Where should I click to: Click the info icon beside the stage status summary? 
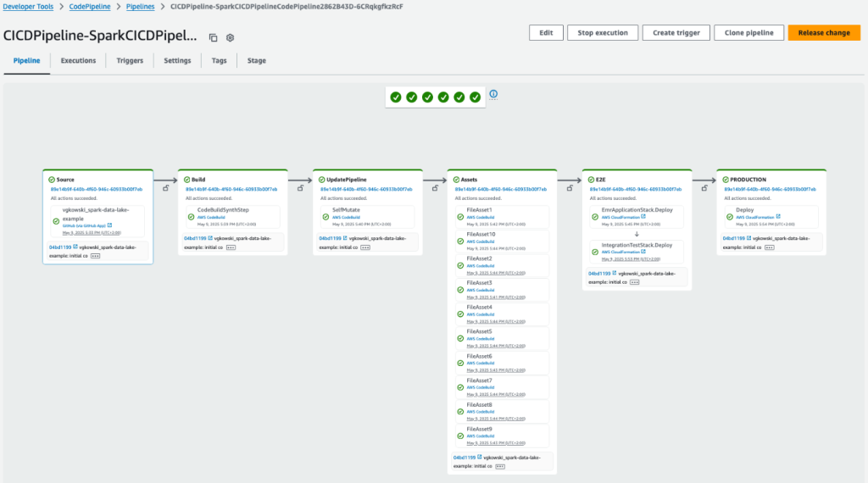[x=493, y=94]
